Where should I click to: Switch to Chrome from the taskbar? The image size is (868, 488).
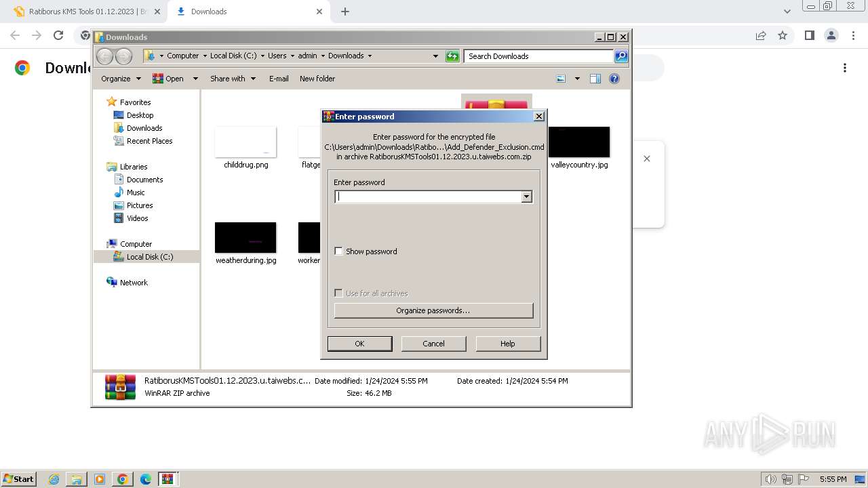(123, 479)
